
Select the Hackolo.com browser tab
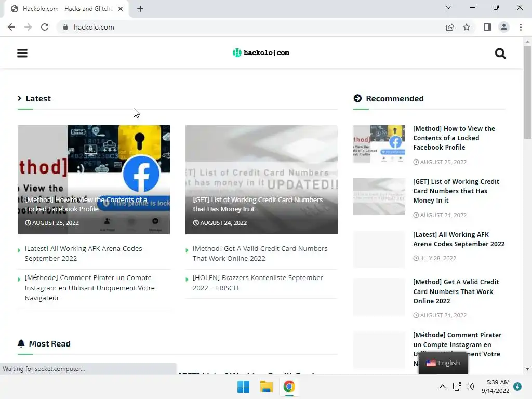coord(66,9)
